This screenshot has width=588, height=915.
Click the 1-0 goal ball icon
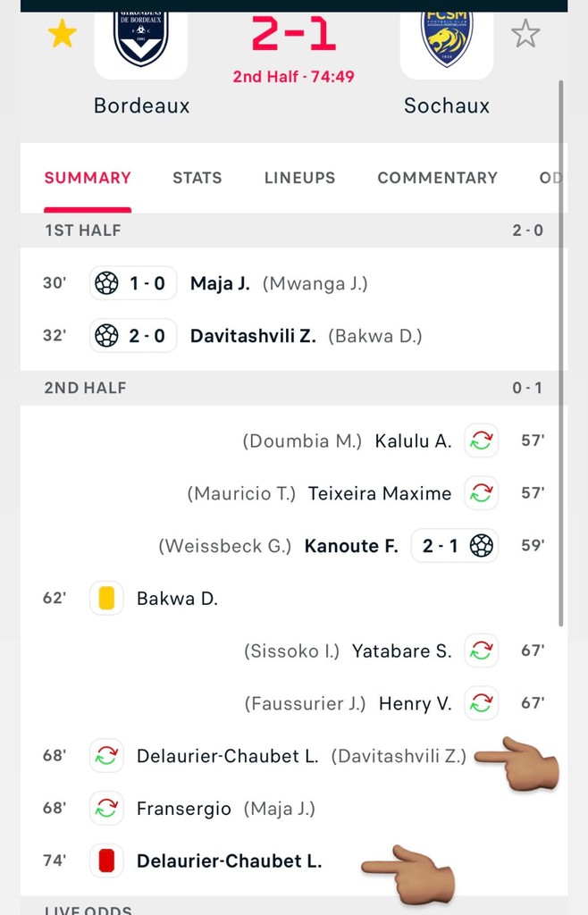pyautogui.click(x=106, y=283)
